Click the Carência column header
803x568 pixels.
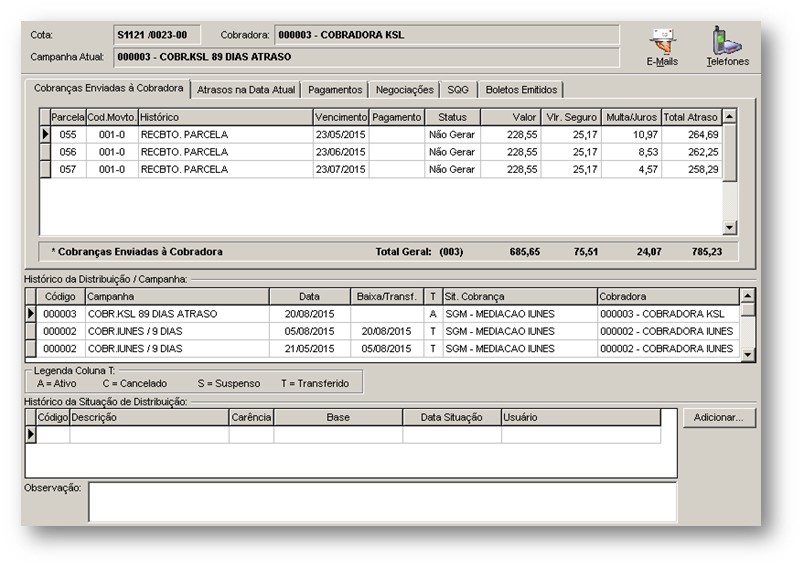pyautogui.click(x=251, y=417)
